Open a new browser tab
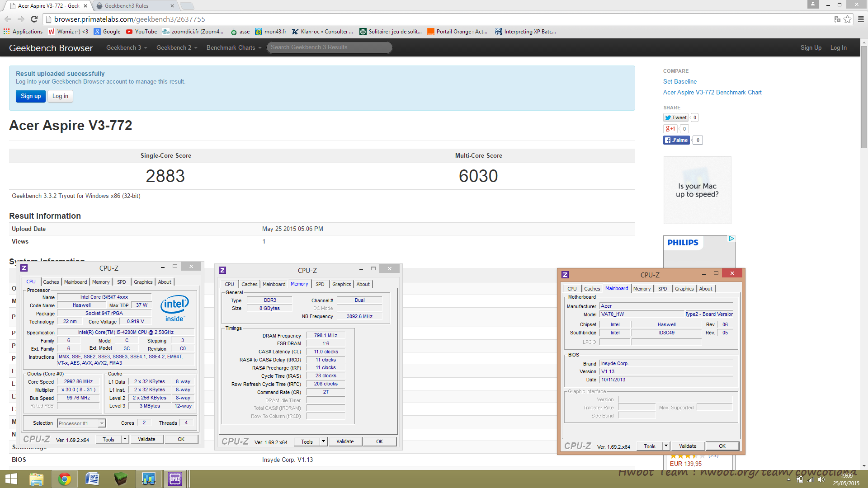The height and width of the screenshot is (488, 868). tap(187, 6)
